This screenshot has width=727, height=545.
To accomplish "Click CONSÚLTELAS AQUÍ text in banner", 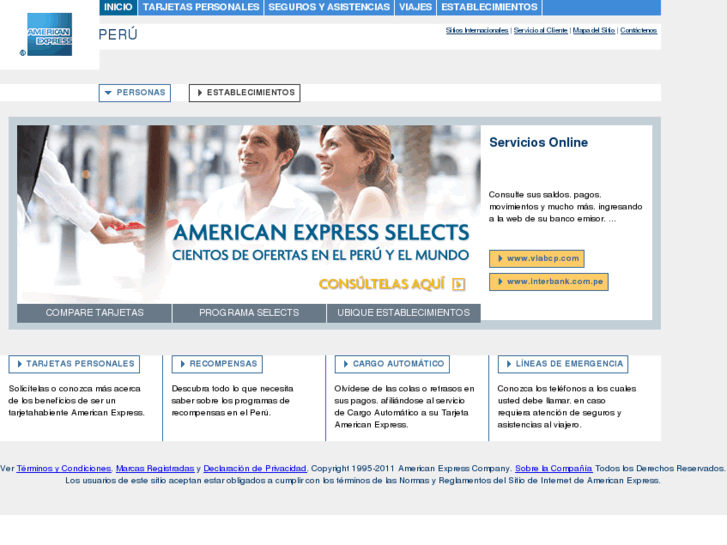I will click(382, 284).
